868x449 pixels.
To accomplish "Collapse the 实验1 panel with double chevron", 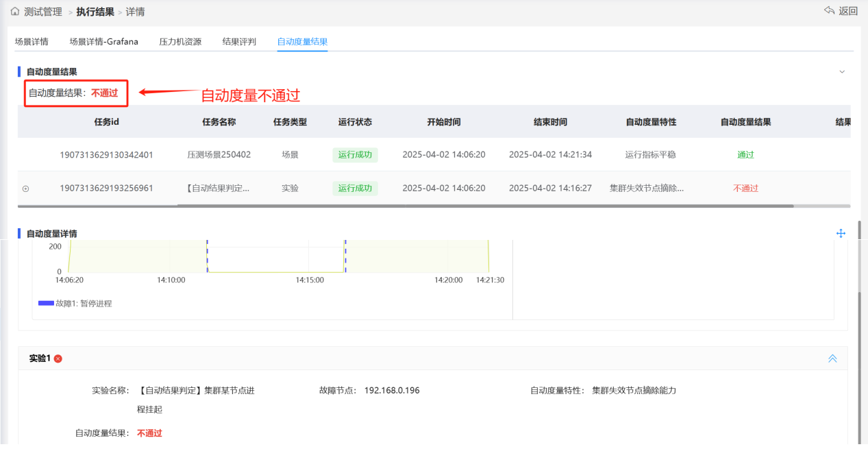I will 832,359.
